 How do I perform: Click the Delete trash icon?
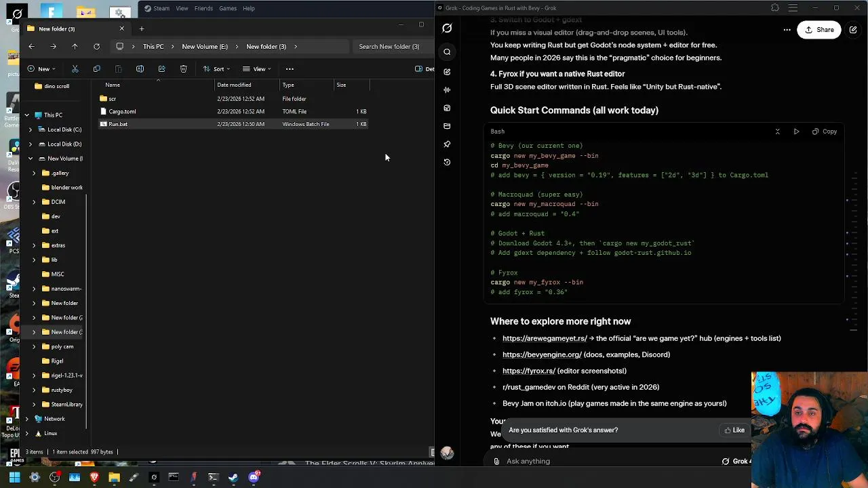click(183, 69)
